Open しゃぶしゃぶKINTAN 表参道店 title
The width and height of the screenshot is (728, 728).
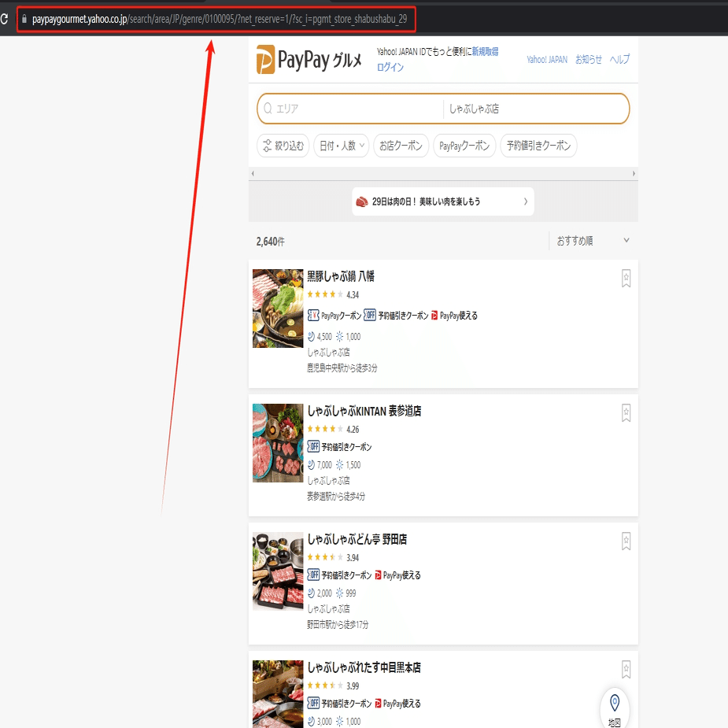364,411
